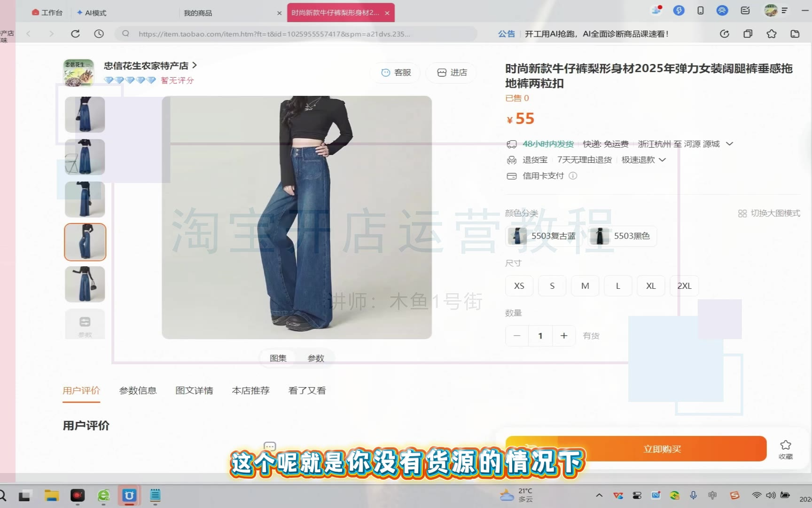Open the notes edit icon in the top bar

coord(745,10)
